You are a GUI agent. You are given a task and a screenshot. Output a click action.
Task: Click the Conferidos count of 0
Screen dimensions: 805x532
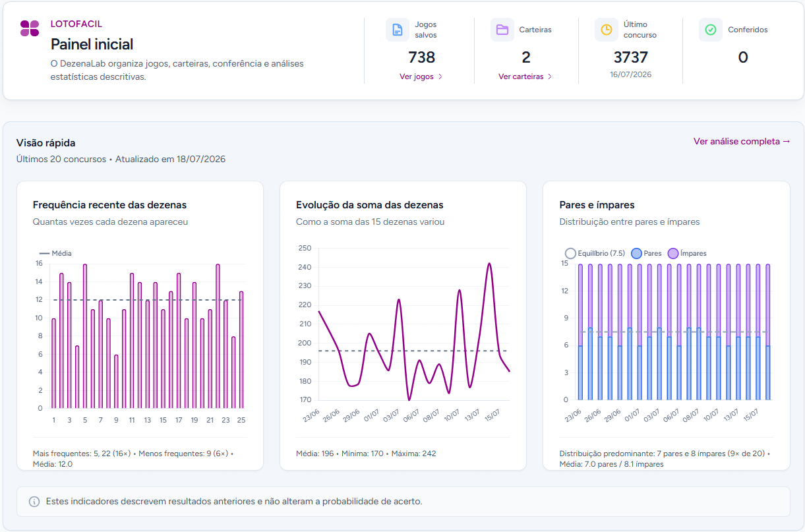pos(743,57)
